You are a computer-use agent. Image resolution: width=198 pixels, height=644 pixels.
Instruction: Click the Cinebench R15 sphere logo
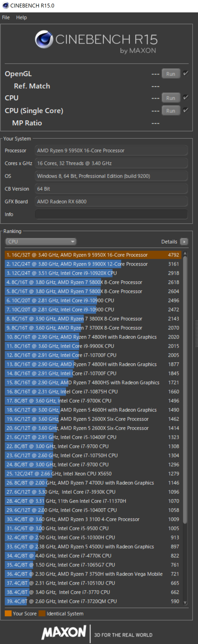(44, 39)
